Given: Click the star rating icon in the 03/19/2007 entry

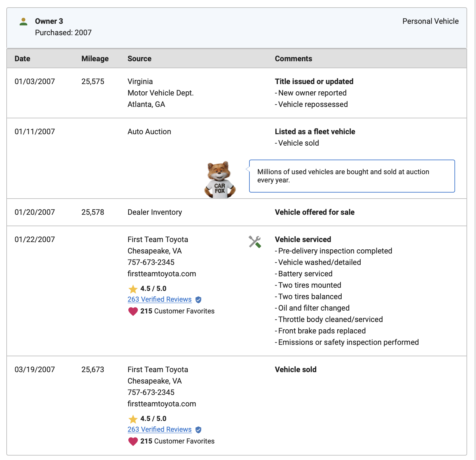Looking at the screenshot, I should tap(133, 419).
